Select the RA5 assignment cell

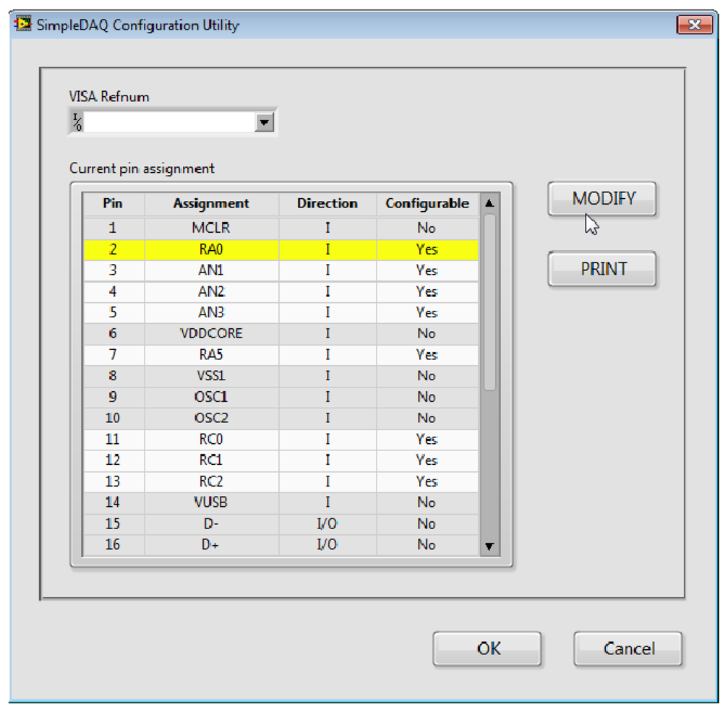[212, 355]
